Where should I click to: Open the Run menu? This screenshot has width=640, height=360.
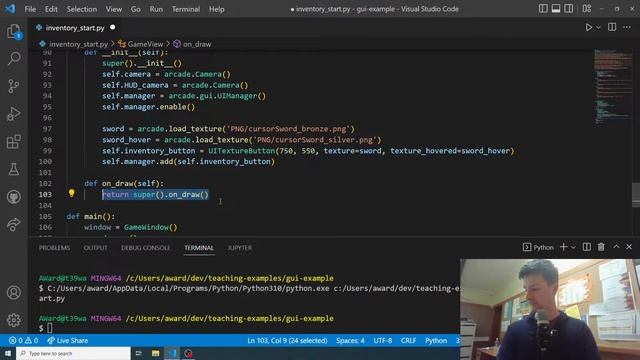[156, 9]
